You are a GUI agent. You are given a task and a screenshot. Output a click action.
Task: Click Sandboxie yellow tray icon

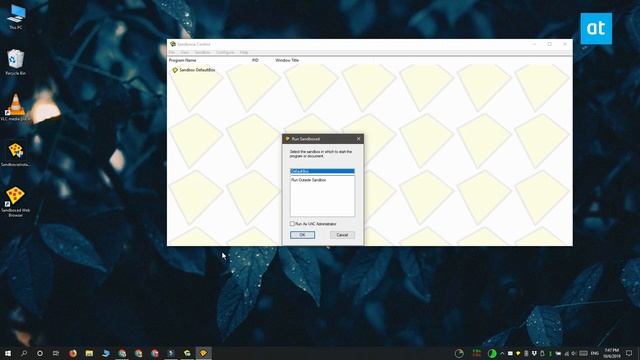pos(518,353)
